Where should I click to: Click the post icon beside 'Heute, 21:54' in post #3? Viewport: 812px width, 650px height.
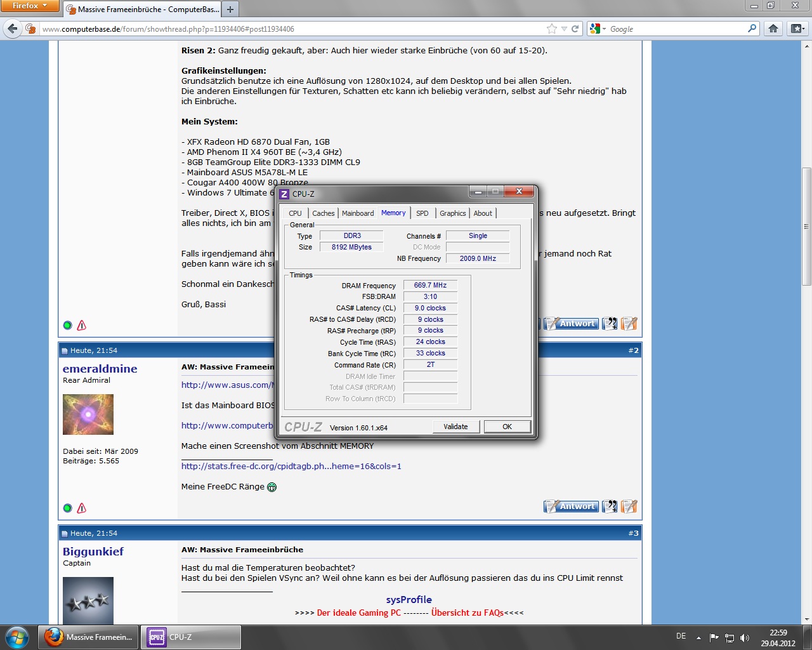pos(65,534)
